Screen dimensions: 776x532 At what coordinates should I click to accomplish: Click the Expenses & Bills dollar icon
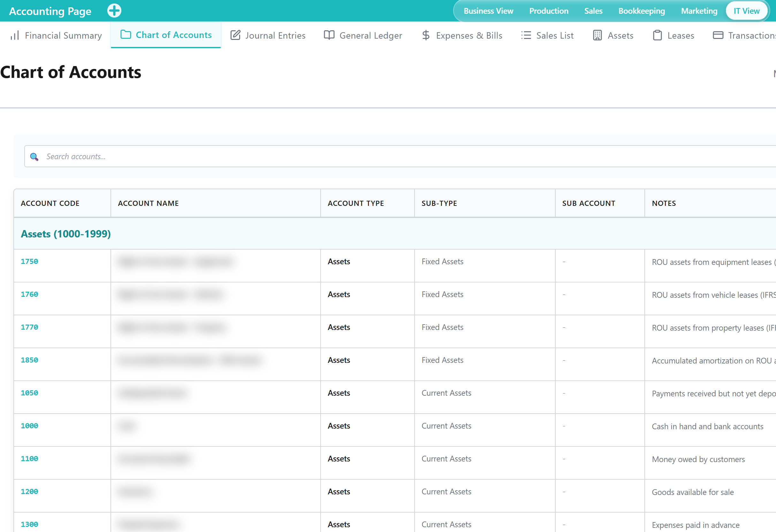[426, 35]
